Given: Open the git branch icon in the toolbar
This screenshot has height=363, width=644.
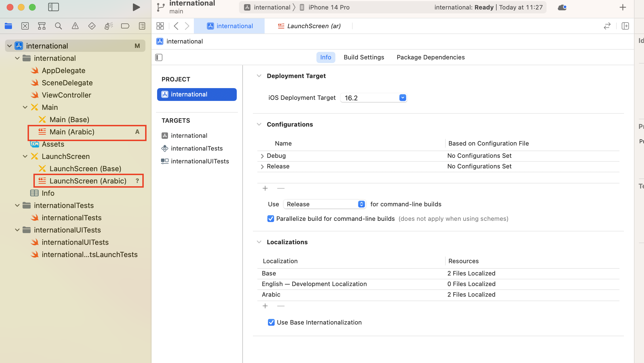Looking at the screenshot, I should pos(161,7).
